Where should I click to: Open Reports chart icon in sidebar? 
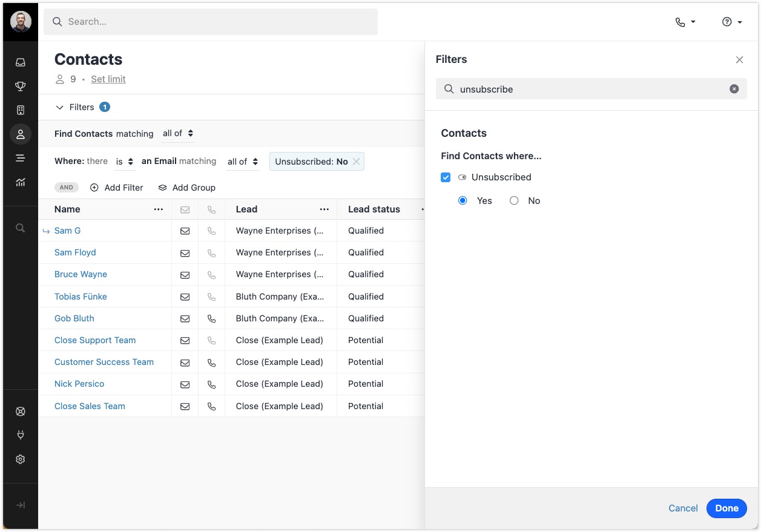tap(21, 182)
